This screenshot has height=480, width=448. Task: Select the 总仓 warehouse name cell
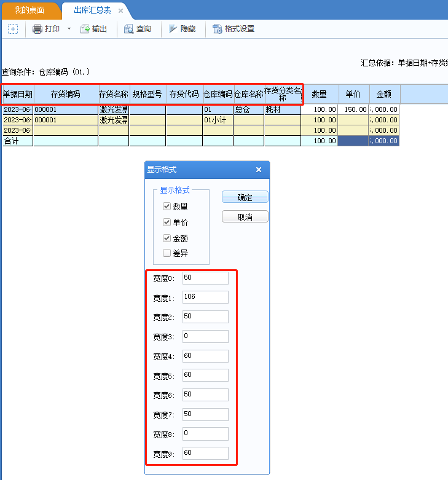tap(249, 109)
